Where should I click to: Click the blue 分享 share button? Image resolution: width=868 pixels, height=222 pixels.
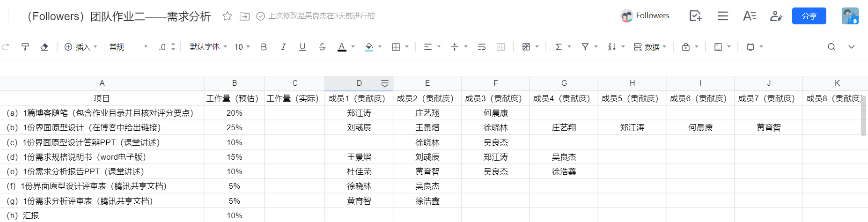tap(809, 16)
